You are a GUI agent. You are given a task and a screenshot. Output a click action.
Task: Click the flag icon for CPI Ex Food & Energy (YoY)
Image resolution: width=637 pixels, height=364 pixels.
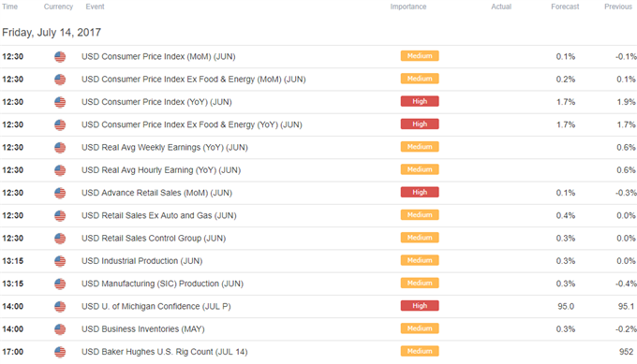(x=60, y=125)
